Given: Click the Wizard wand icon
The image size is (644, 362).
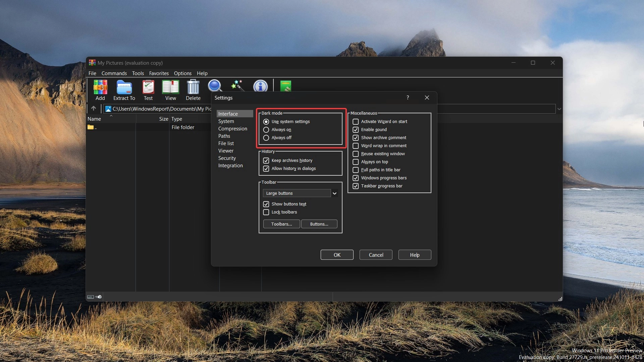Looking at the screenshot, I should click(237, 86).
